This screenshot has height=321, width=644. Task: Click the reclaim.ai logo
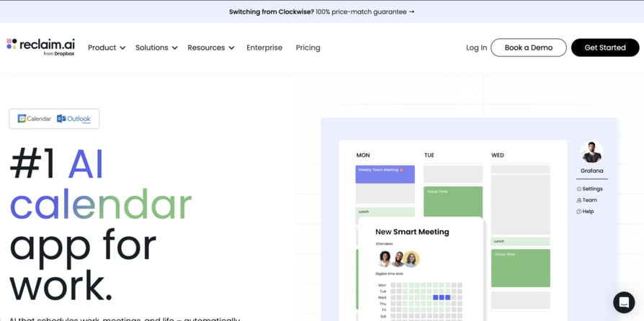pos(40,47)
